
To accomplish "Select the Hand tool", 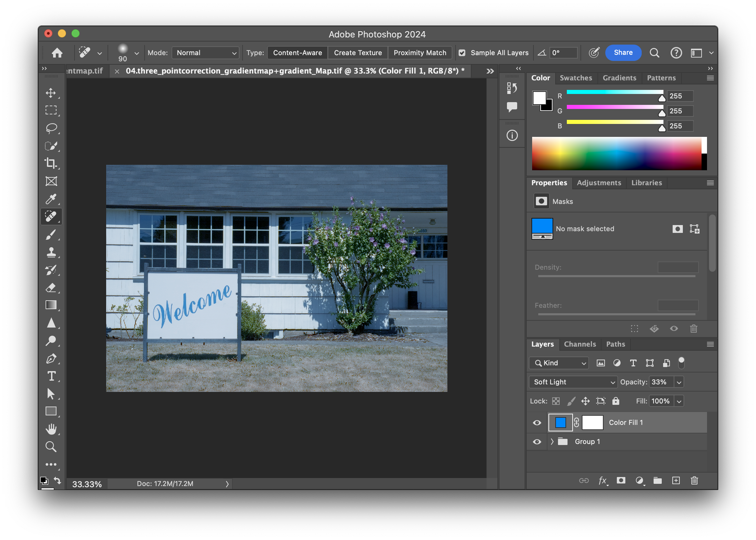I will click(51, 429).
